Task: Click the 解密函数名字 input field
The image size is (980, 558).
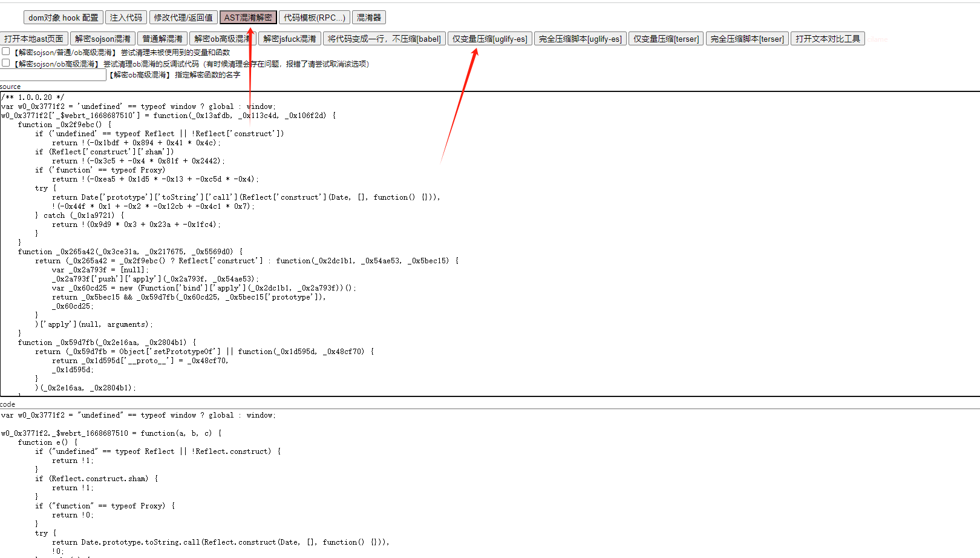Action: point(53,74)
